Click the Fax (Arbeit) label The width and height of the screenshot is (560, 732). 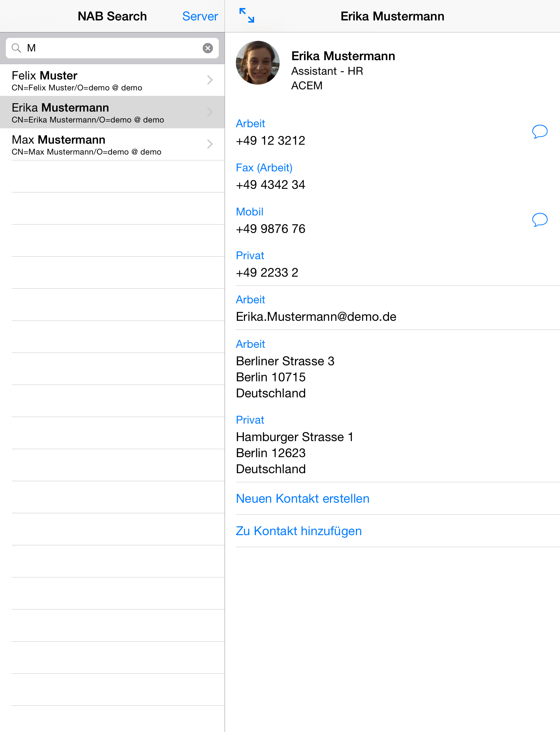pos(264,168)
